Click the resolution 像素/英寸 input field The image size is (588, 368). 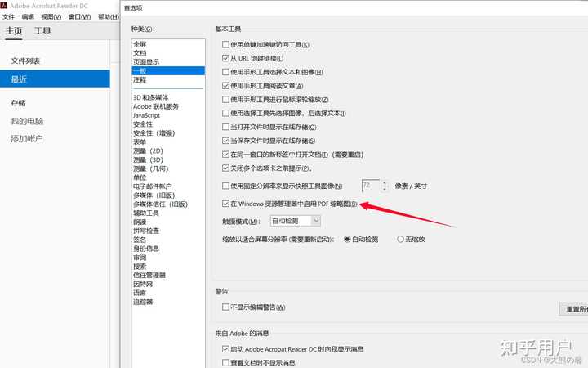(371, 186)
